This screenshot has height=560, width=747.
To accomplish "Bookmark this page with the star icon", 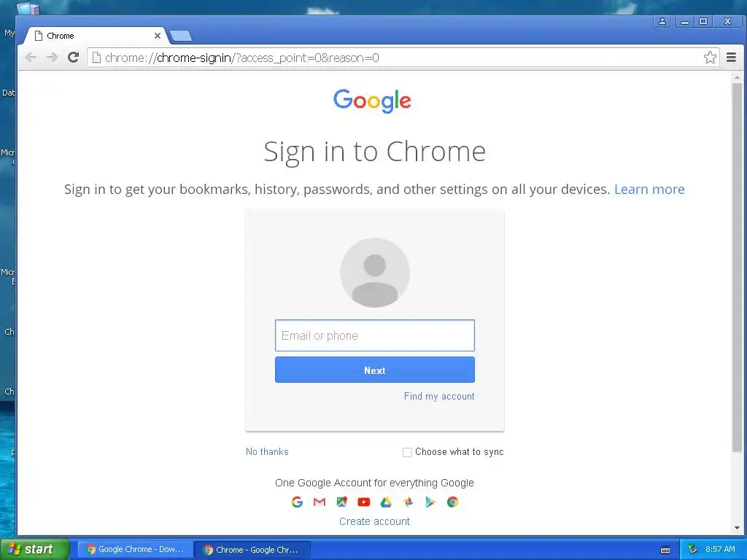I will [x=710, y=58].
